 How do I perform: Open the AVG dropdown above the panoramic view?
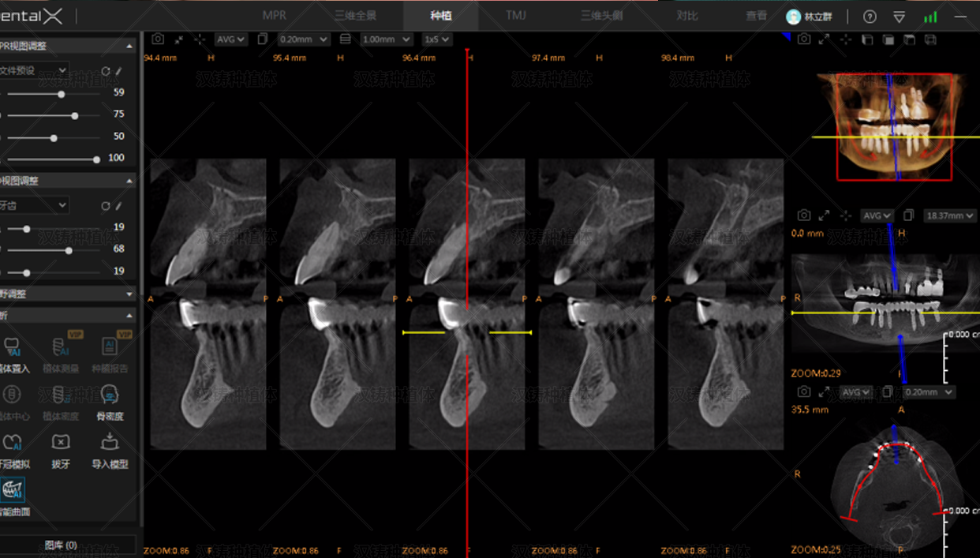[877, 215]
